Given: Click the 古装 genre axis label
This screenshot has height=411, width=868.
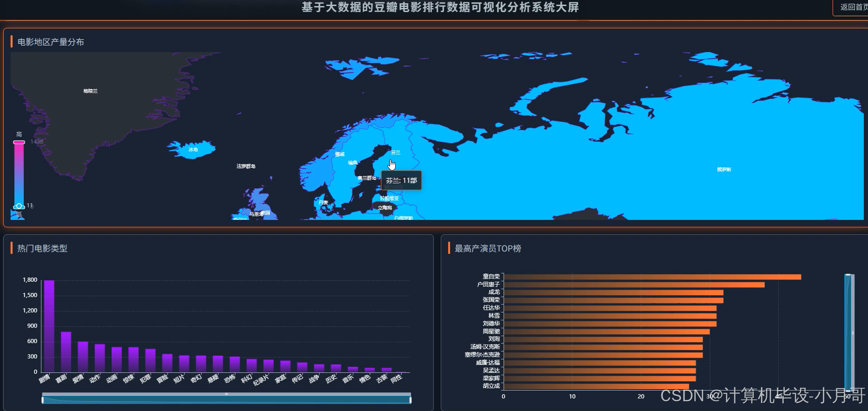Looking at the screenshot, I should [381, 378].
